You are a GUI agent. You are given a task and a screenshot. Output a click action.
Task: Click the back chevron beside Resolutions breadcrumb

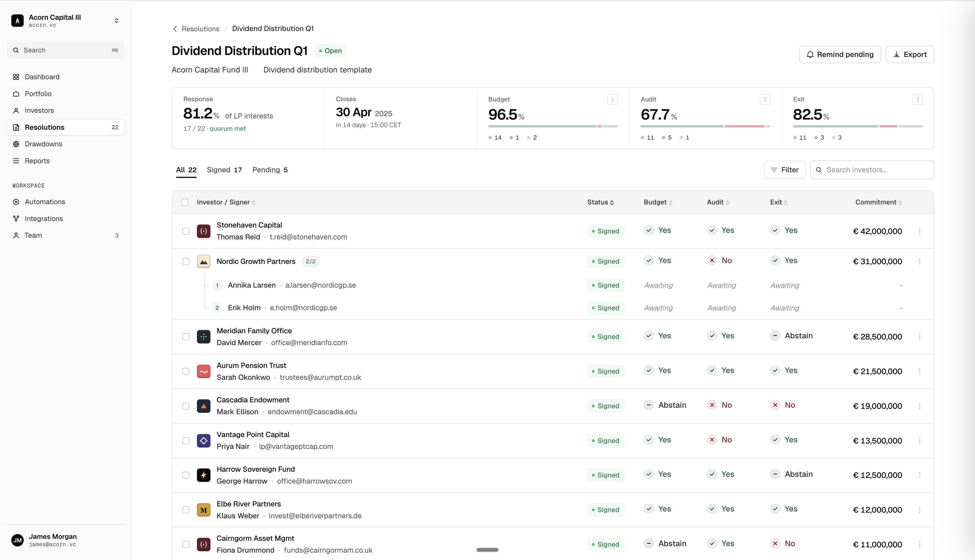pyautogui.click(x=175, y=29)
